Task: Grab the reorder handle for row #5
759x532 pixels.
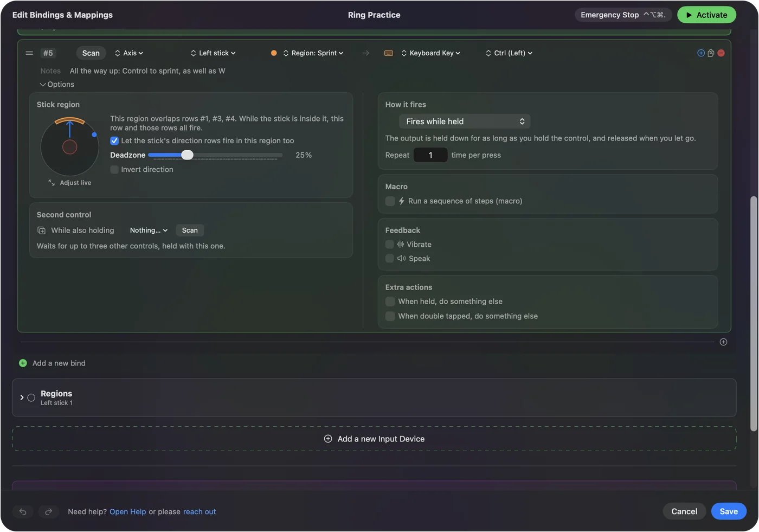Action: point(29,53)
